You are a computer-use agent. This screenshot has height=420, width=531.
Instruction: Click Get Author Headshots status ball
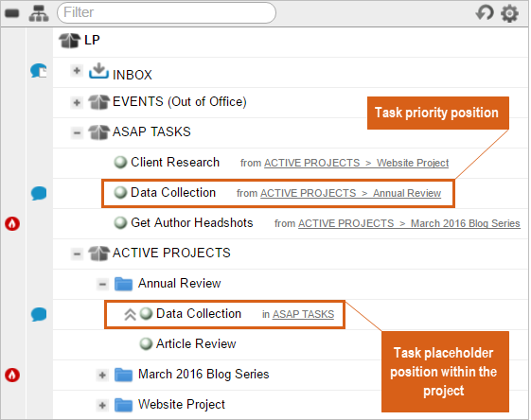[120, 222]
